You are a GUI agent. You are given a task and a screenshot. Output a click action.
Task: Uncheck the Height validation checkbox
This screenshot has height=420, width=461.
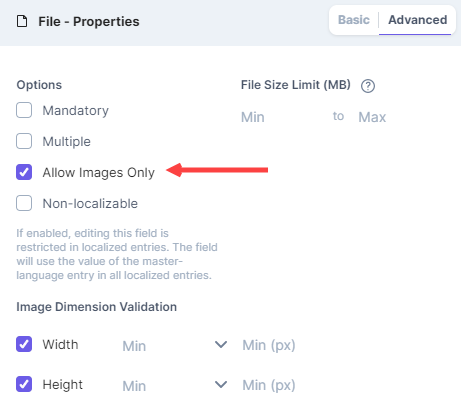coord(24,384)
